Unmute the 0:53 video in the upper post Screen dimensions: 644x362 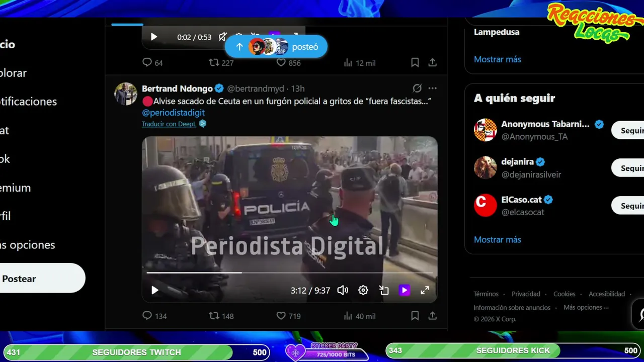tap(223, 37)
